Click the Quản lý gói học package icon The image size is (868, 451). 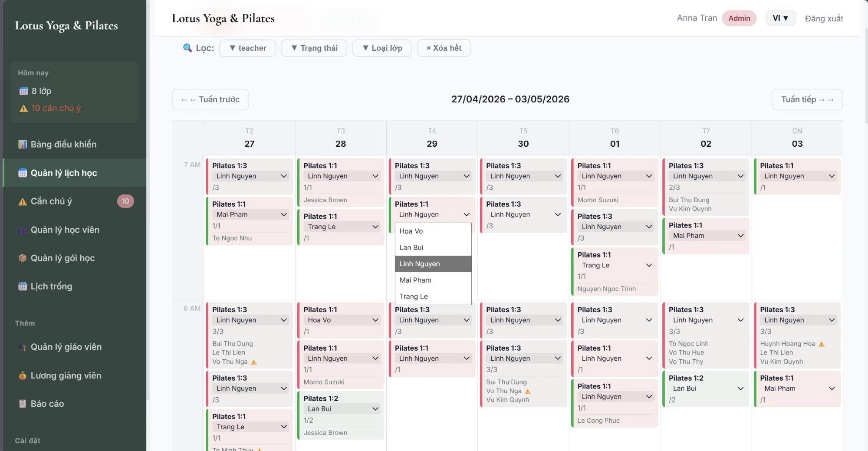pos(23,258)
